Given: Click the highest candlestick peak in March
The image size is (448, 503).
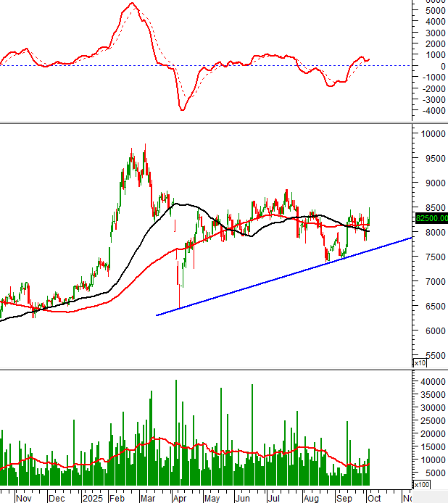Looking at the screenshot, I should [146, 145].
